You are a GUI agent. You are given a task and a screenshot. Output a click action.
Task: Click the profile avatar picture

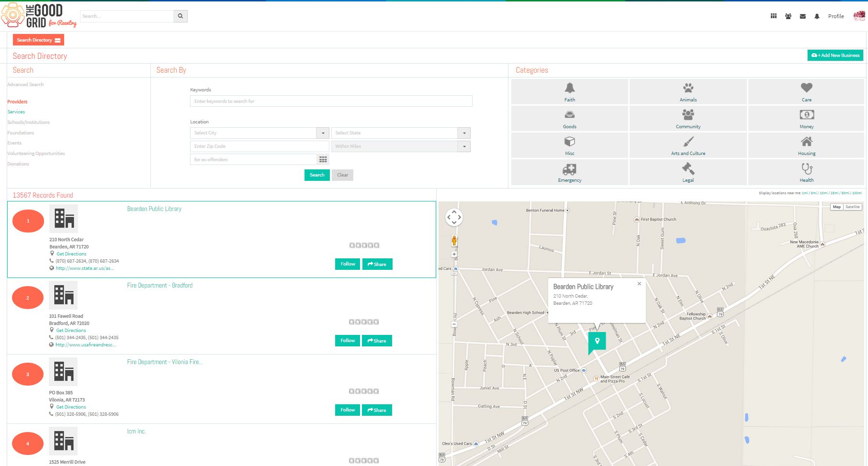859,16
